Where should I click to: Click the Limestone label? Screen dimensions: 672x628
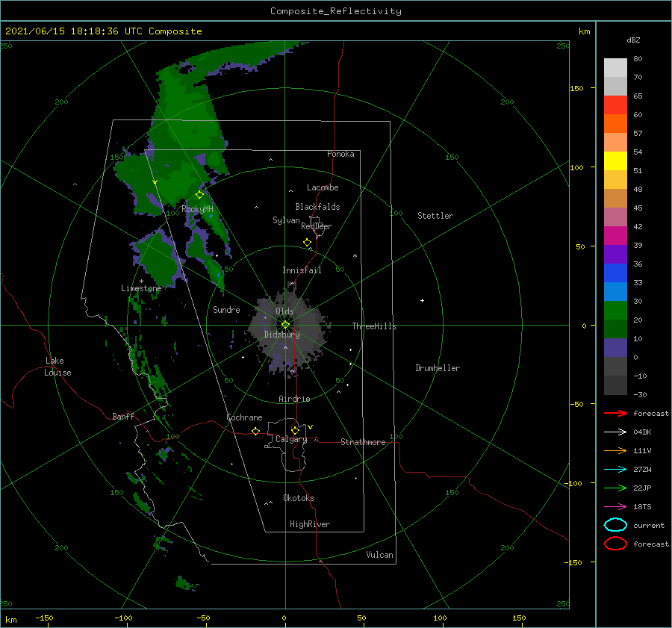(x=141, y=288)
